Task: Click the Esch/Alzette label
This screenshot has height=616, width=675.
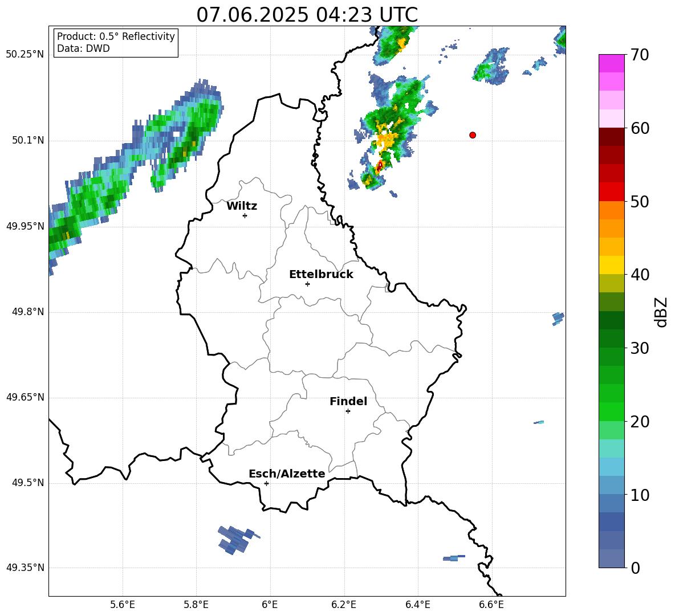Action: click(x=287, y=474)
